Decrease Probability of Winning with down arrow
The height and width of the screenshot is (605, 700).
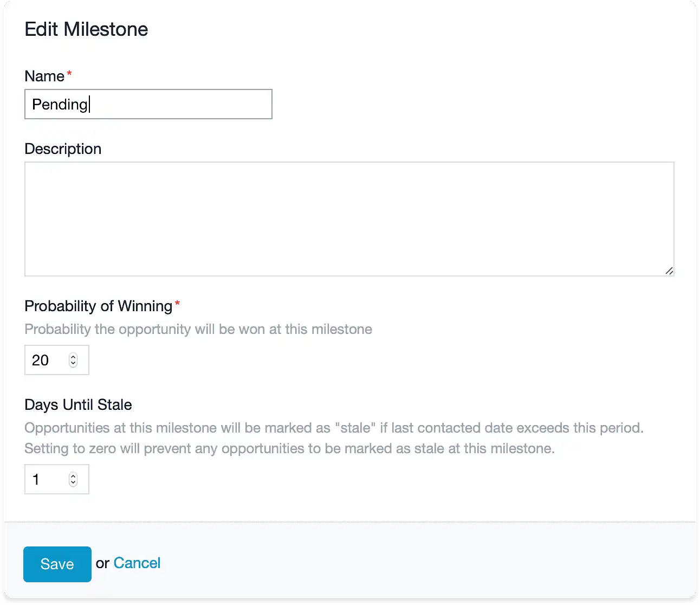(73, 364)
